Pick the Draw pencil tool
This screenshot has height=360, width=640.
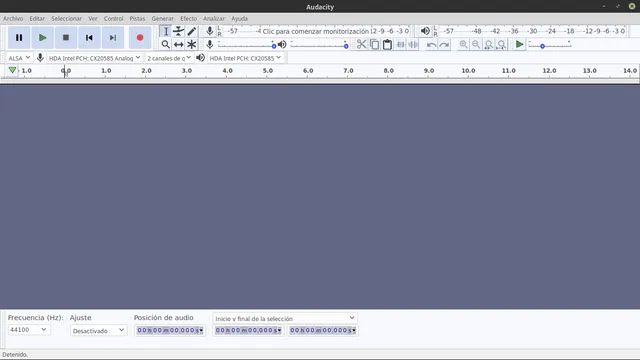coord(191,31)
